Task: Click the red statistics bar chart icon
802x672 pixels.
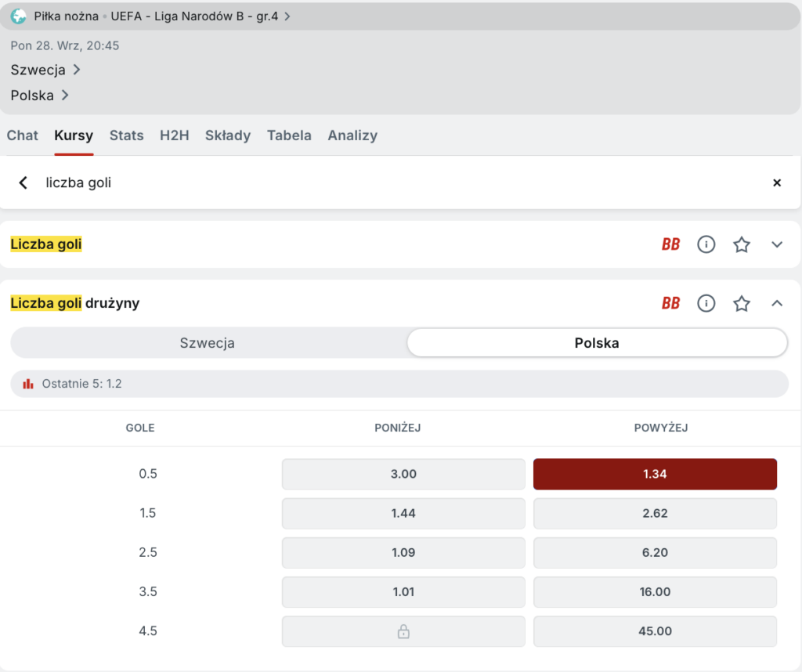Action: coord(28,384)
